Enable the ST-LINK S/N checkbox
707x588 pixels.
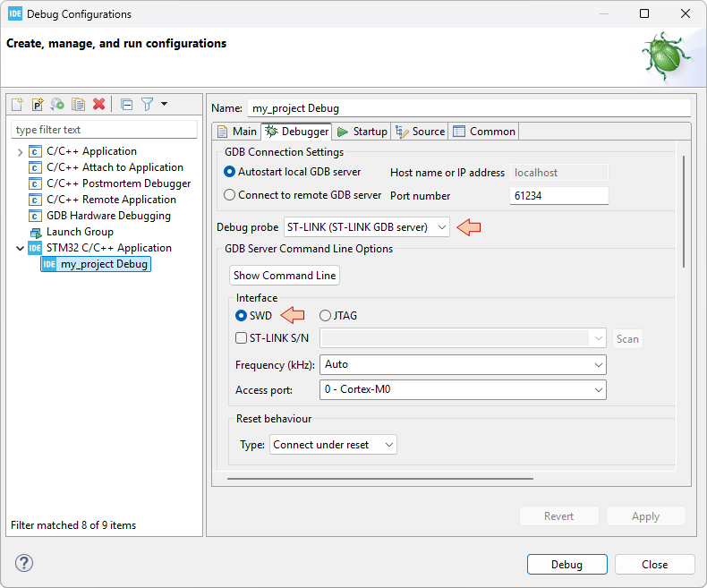point(241,338)
